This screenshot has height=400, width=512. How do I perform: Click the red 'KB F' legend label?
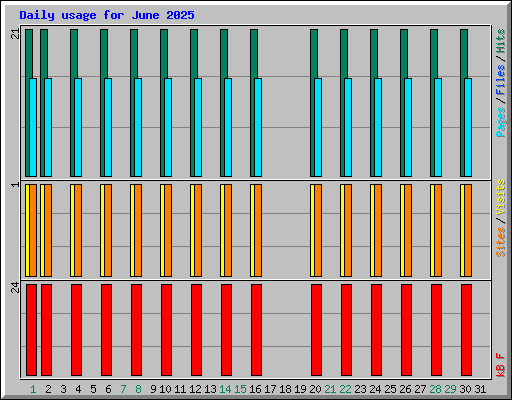[501, 365]
